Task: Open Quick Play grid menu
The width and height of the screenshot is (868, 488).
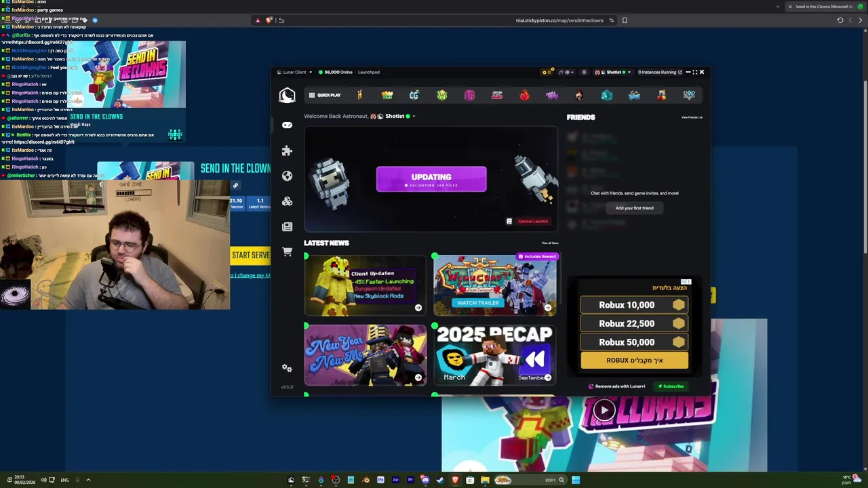Action: click(325, 95)
